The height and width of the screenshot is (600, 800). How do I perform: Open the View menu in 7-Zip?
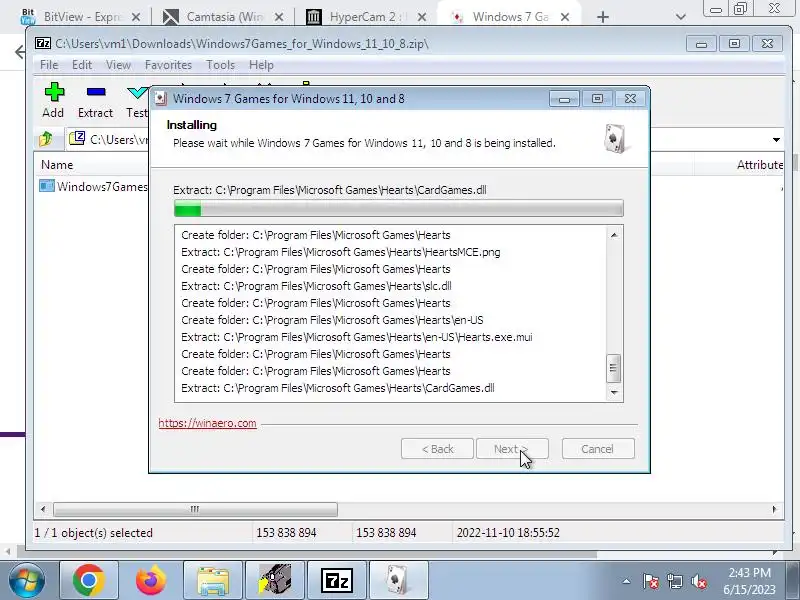pyautogui.click(x=118, y=65)
